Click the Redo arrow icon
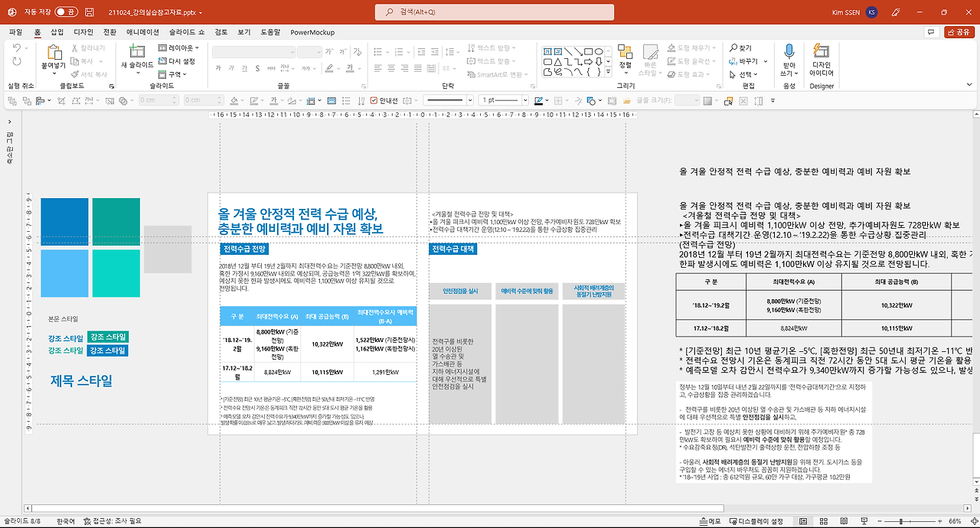This screenshot has width=980, height=528. pos(18,60)
